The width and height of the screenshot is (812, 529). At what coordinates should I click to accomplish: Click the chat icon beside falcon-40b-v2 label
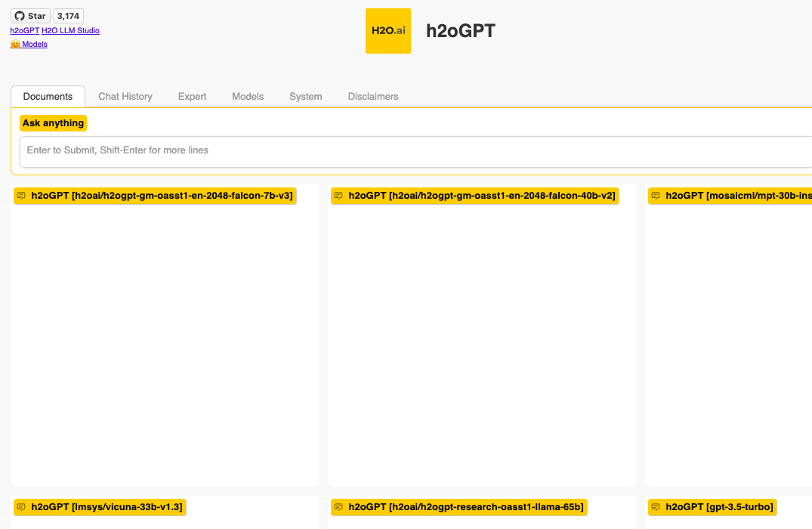click(338, 196)
